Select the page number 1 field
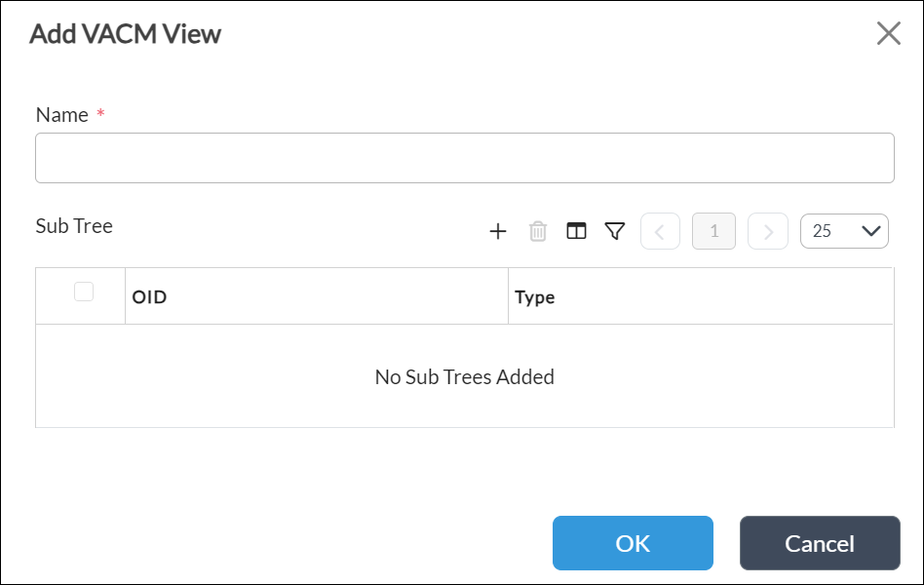Screen dimensions: 924x585 (x=713, y=231)
